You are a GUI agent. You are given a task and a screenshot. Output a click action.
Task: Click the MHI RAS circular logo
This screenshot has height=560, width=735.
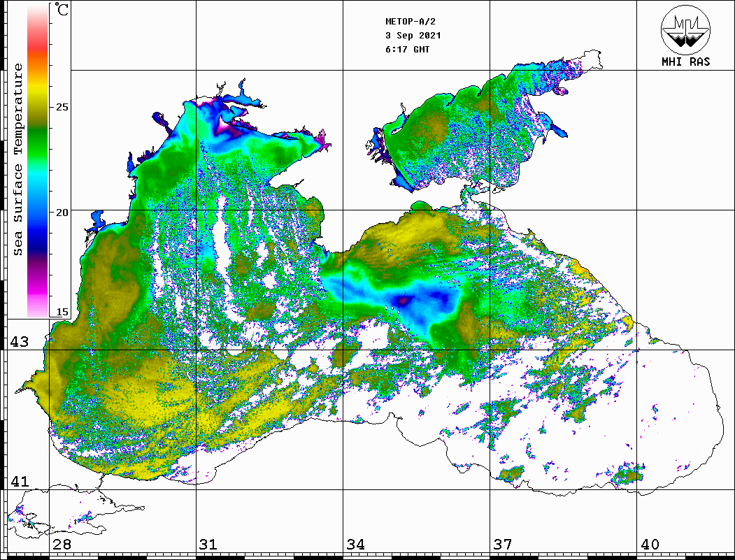point(686,29)
